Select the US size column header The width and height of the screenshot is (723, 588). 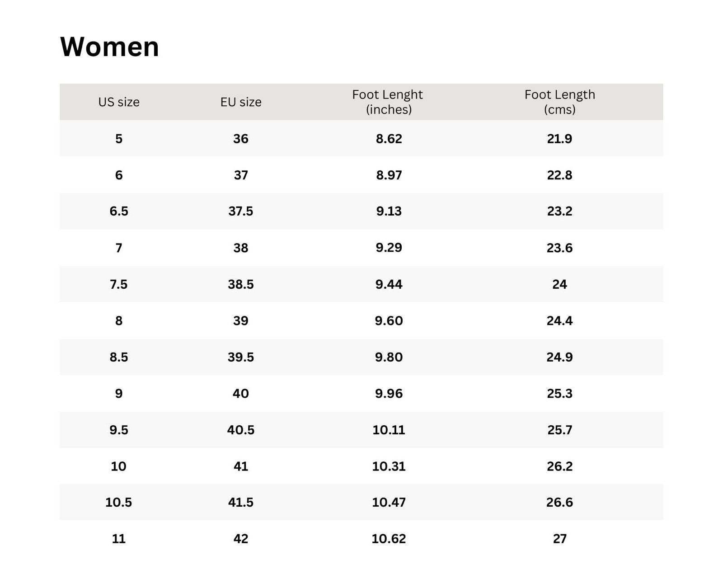(x=119, y=102)
